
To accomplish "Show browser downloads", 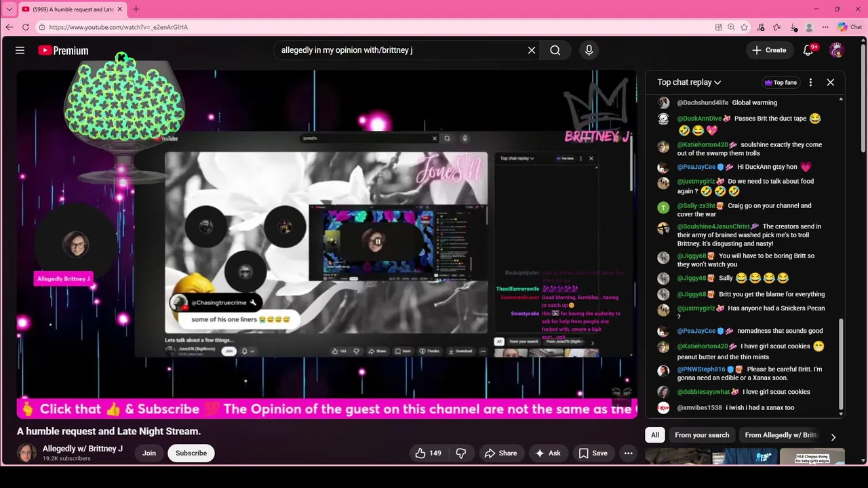I will (x=793, y=27).
